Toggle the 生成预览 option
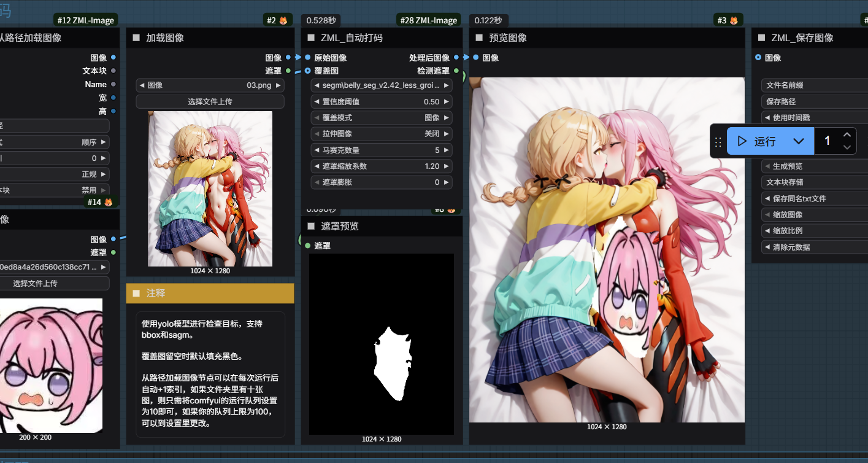The image size is (868, 463). coord(815,166)
